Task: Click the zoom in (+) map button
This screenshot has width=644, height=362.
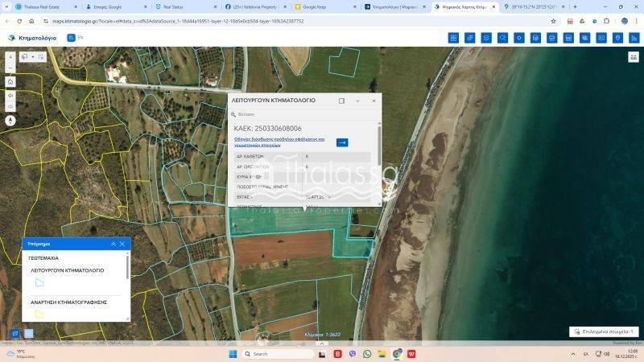Action: 10,57
